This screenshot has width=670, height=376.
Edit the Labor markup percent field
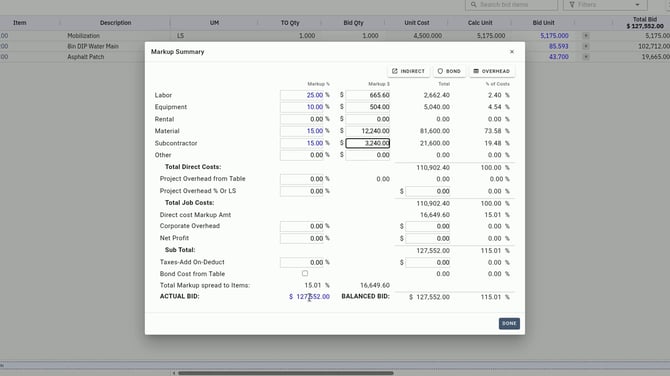[302, 95]
